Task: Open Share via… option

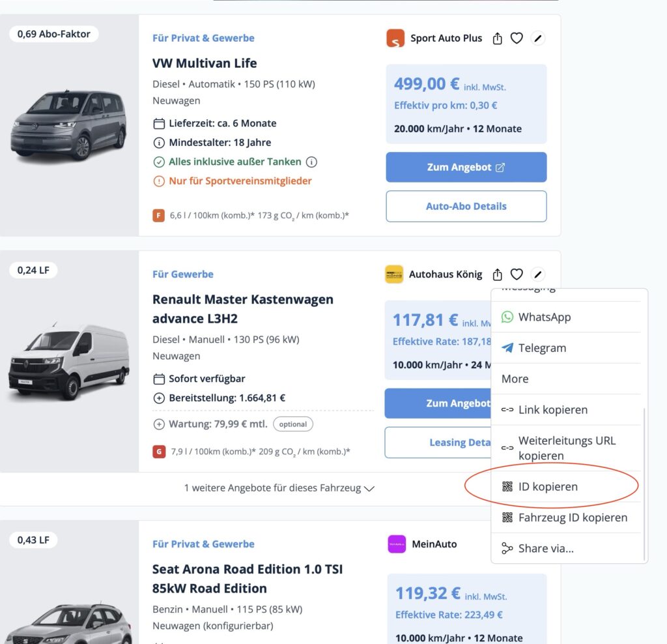Action: [x=545, y=548]
